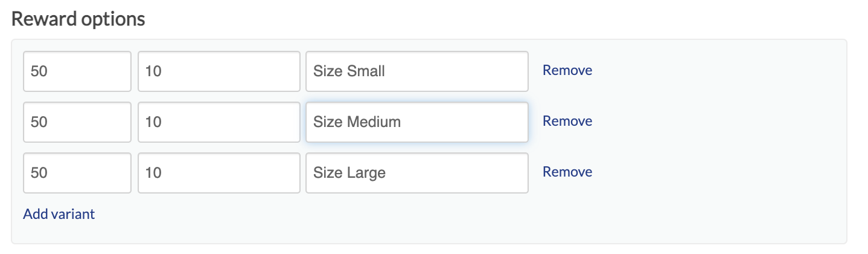Click the 10 field in the Size Medium row

219,122
